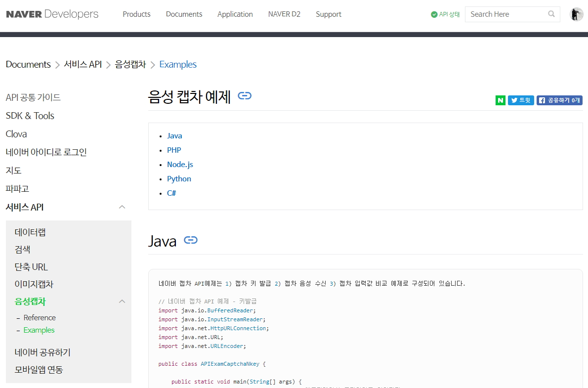Open 지도 in sidebar
The width and height of the screenshot is (588, 388).
pyautogui.click(x=13, y=171)
